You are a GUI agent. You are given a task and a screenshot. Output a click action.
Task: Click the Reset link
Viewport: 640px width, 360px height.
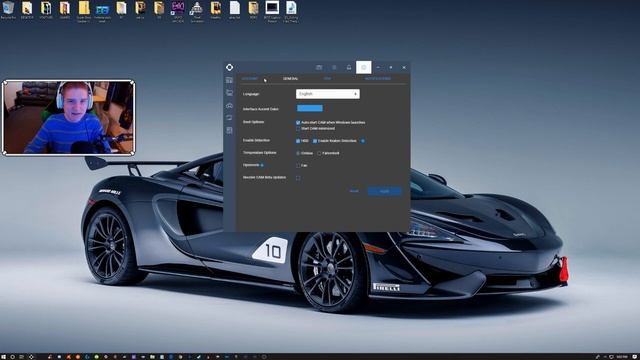point(354,191)
